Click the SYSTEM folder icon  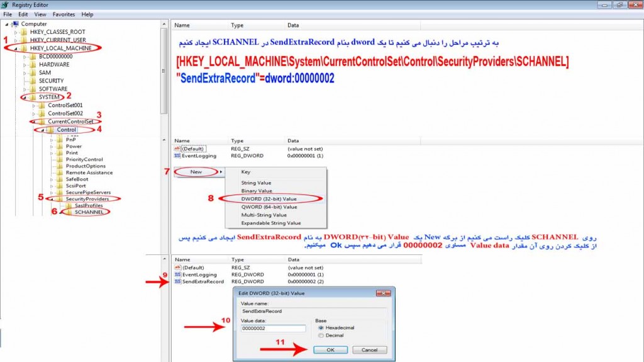[33, 97]
